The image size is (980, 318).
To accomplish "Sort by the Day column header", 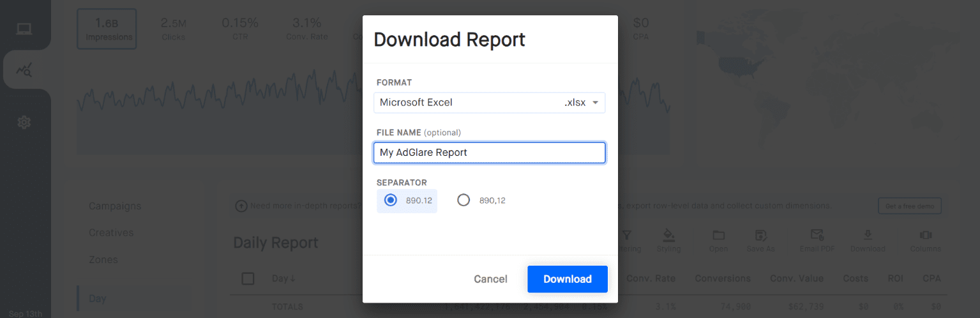I will (283, 278).
